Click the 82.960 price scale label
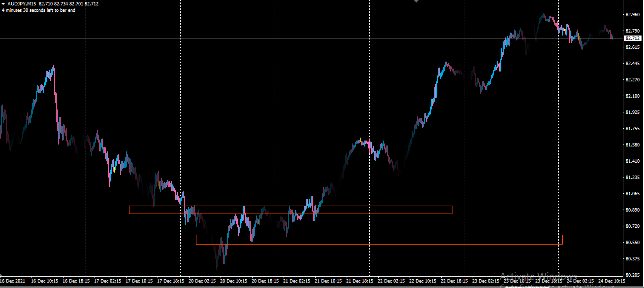The image size is (644, 288). (x=632, y=15)
